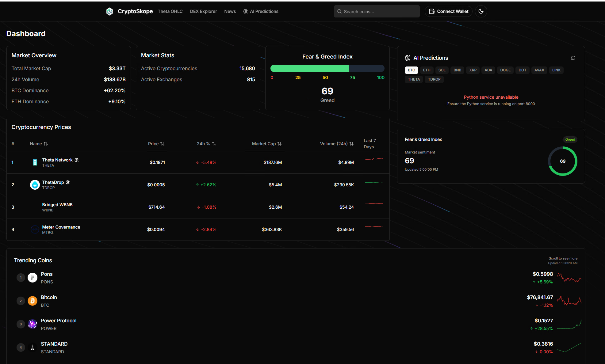
Task: Toggle dark mode moon icon
Action: (x=481, y=11)
